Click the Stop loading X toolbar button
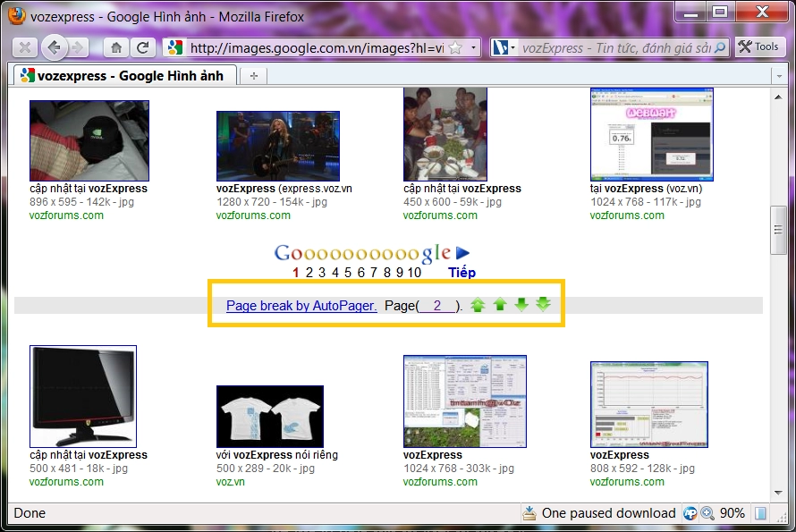This screenshot has height=532, width=796. point(24,48)
